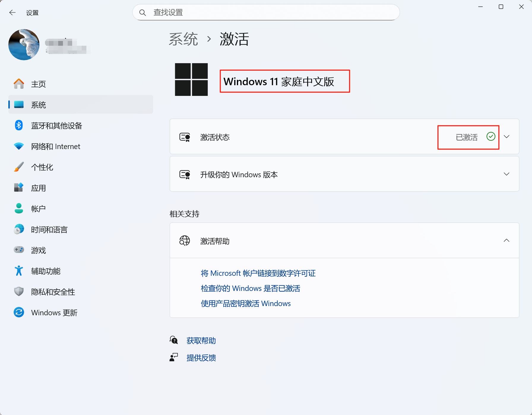Open 蓝牙和其他设备 settings
This screenshot has height=415, width=532.
[81, 125]
